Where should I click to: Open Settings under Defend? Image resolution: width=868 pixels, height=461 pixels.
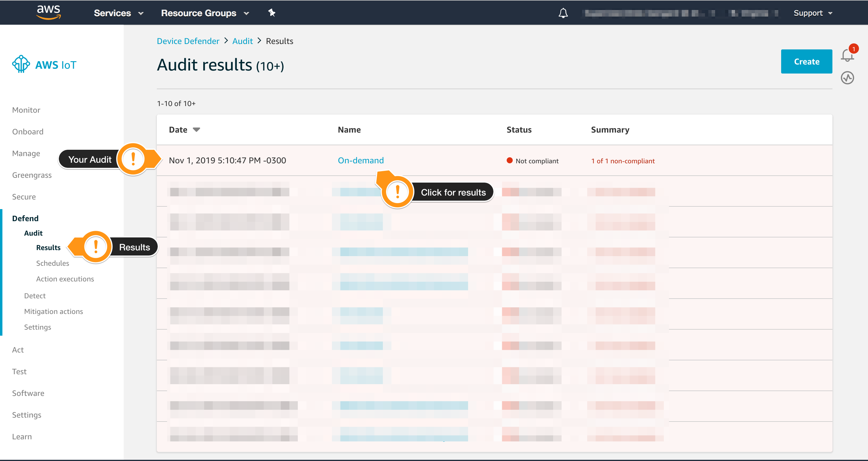click(37, 327)
